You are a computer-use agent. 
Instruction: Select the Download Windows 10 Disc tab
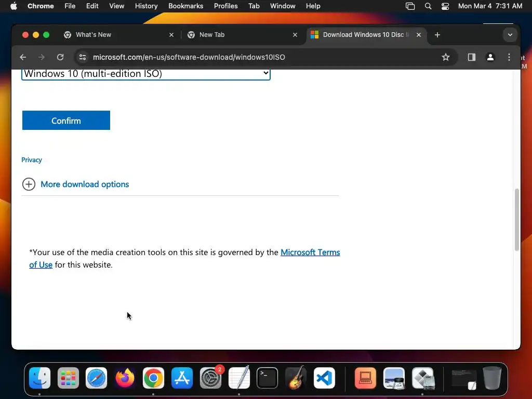366,35
